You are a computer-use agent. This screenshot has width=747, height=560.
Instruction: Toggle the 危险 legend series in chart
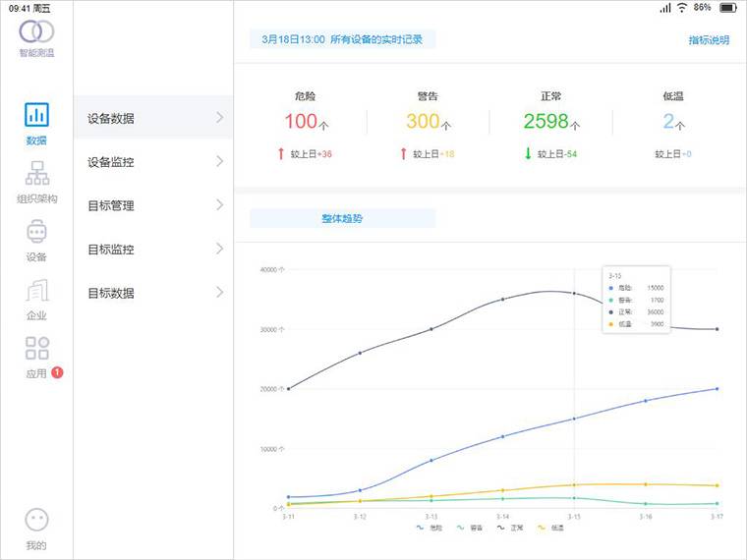(431, 528)
